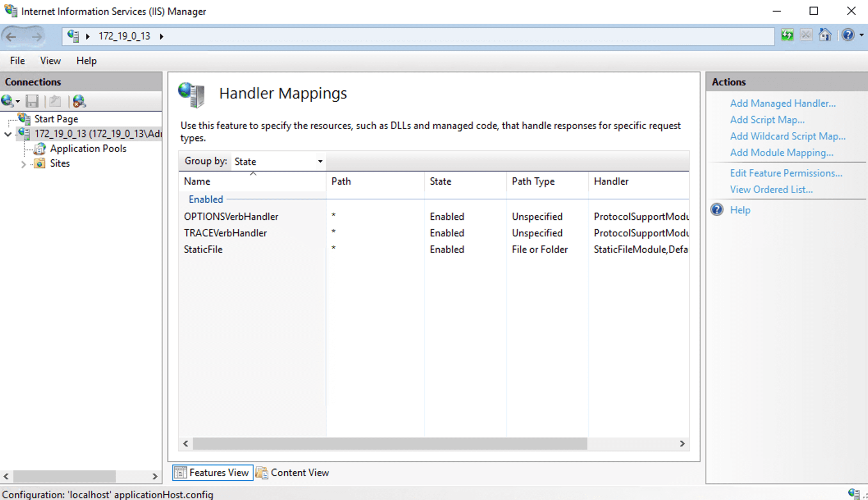This screenshot has width=868, height=500.
Task: Open dropdown arrow next to connection globe
Action: [x=18, y=102]
